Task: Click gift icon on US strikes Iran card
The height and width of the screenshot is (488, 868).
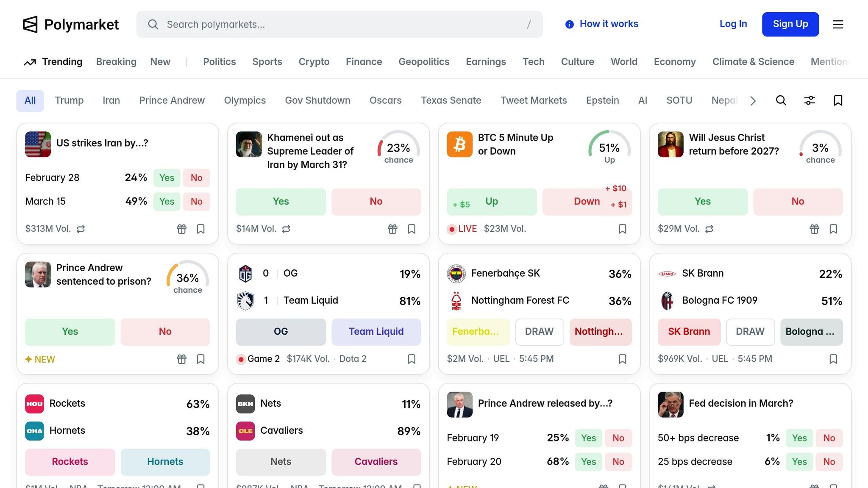Action: click(x=181, y=229)
